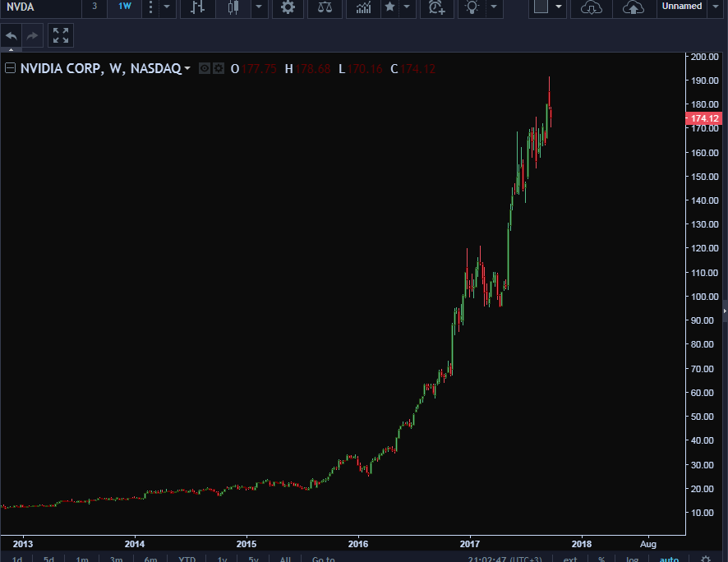The height and width of the screenshot is (562, 728).
Task: Click the cloud upload save icon
Action: pyautogui.click(x=633, y=7)
